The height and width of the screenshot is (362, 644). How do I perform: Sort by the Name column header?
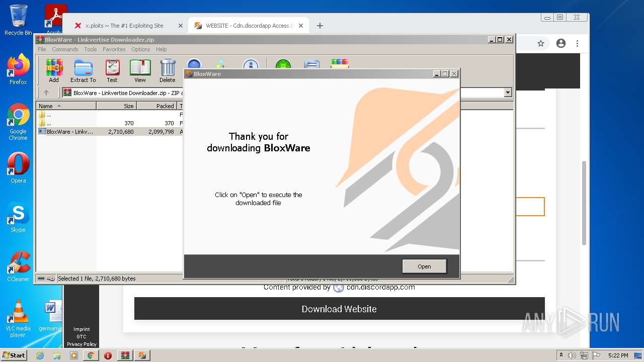66,106
